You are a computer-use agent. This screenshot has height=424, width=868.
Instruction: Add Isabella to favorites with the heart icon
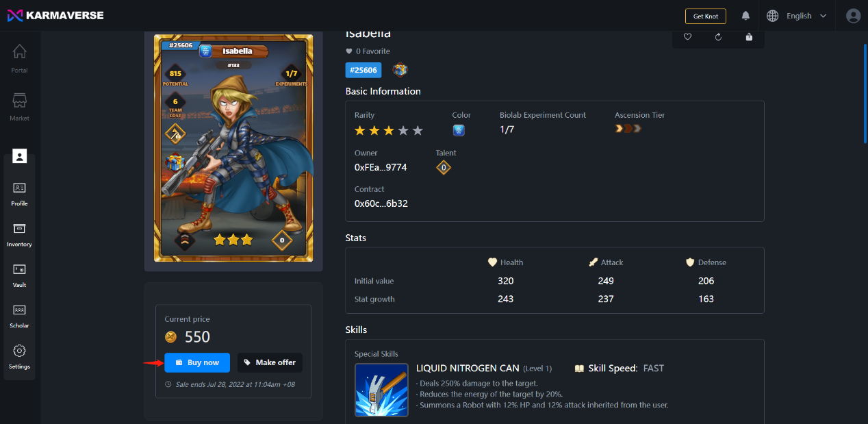click(688, 37)
